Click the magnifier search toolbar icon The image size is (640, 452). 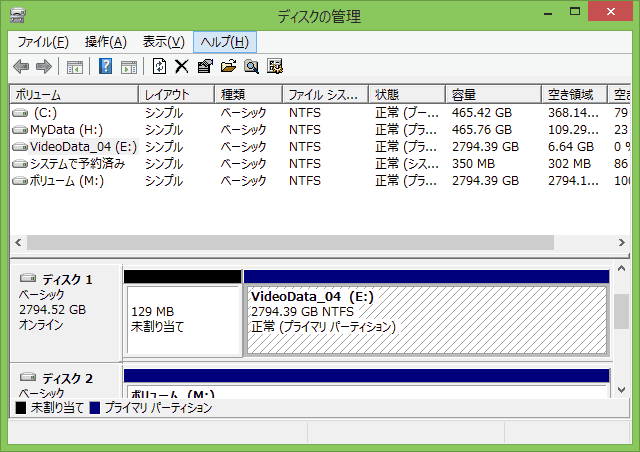251,67
